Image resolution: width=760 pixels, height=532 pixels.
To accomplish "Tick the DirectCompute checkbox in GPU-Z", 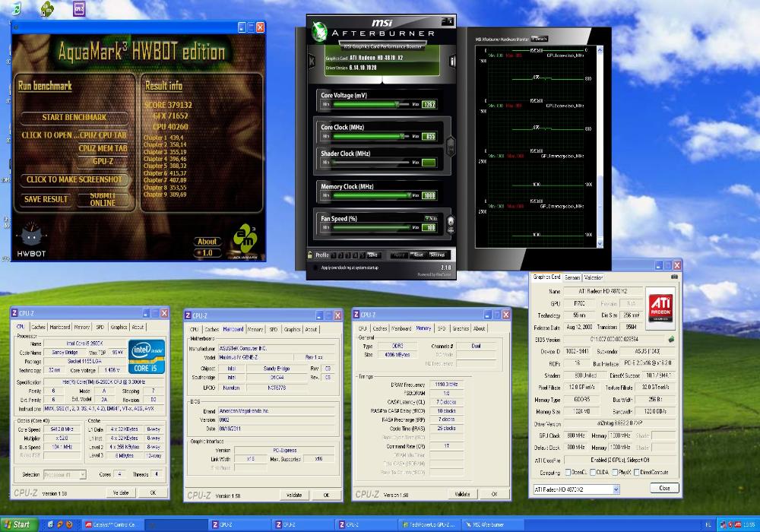I will pyautogui.click(x=636, y=472).
